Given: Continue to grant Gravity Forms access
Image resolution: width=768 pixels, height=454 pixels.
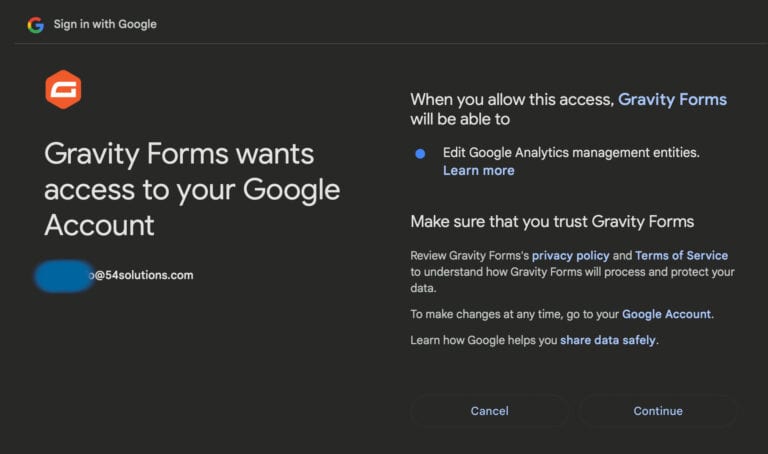Looking at the screenshot, I should pos(658,411).
